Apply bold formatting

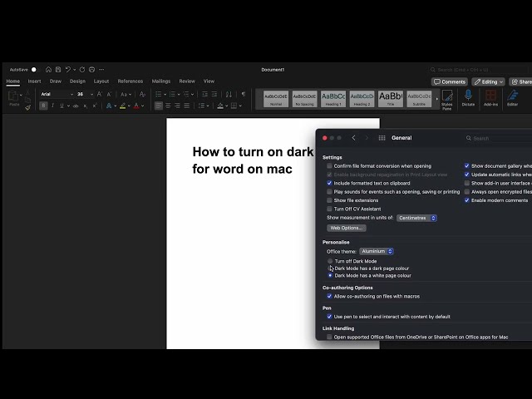43,106
